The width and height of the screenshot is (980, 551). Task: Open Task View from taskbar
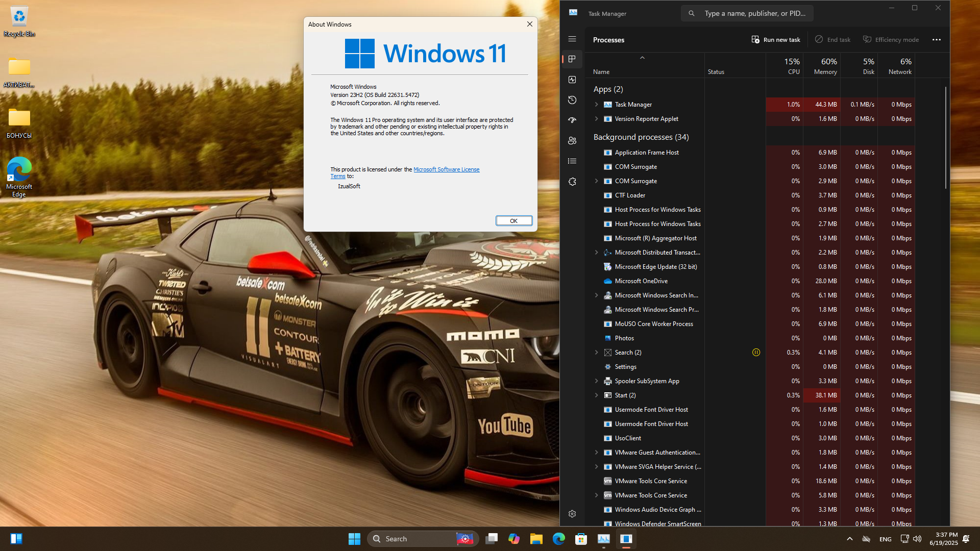click(x=492, y=539)
